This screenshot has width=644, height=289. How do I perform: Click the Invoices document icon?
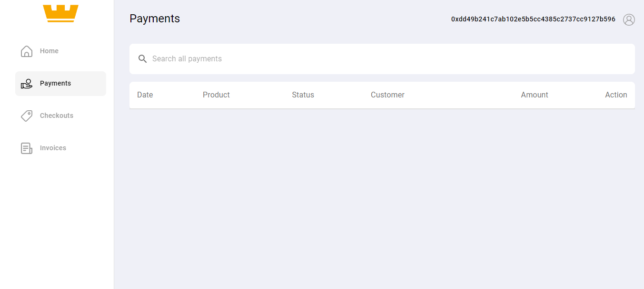[27, 148]
